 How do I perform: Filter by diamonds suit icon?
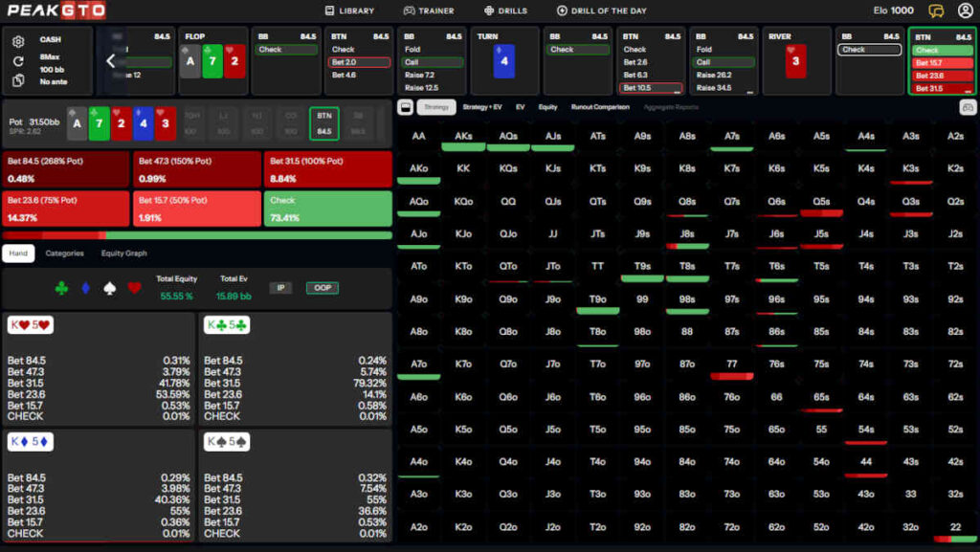tap(85, 288)
